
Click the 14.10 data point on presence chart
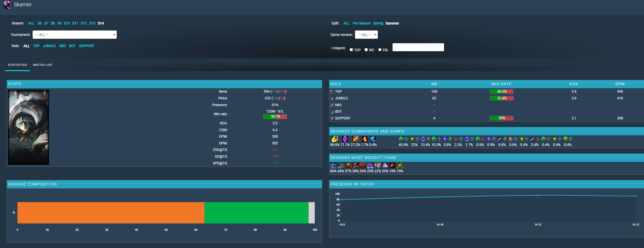pyautogui.click(x=440, y=197)
